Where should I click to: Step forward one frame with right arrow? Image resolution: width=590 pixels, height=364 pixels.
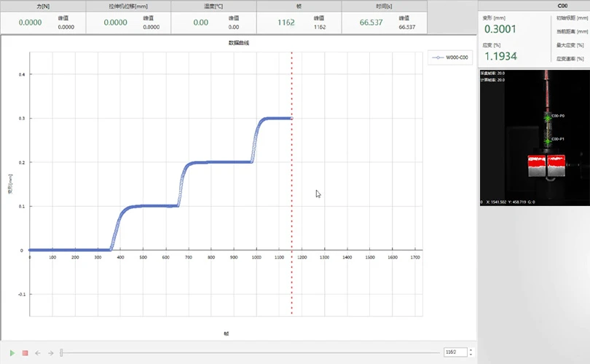click(51, 353)
